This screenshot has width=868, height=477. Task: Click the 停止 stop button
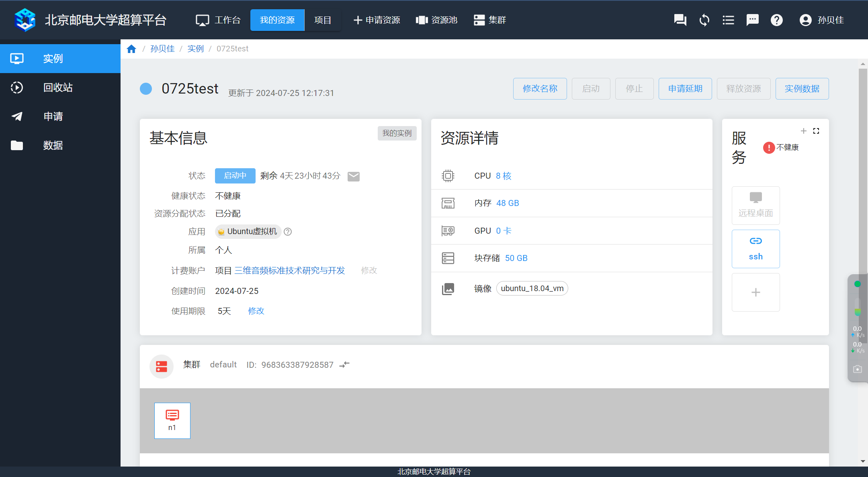[x=634, y=89]
